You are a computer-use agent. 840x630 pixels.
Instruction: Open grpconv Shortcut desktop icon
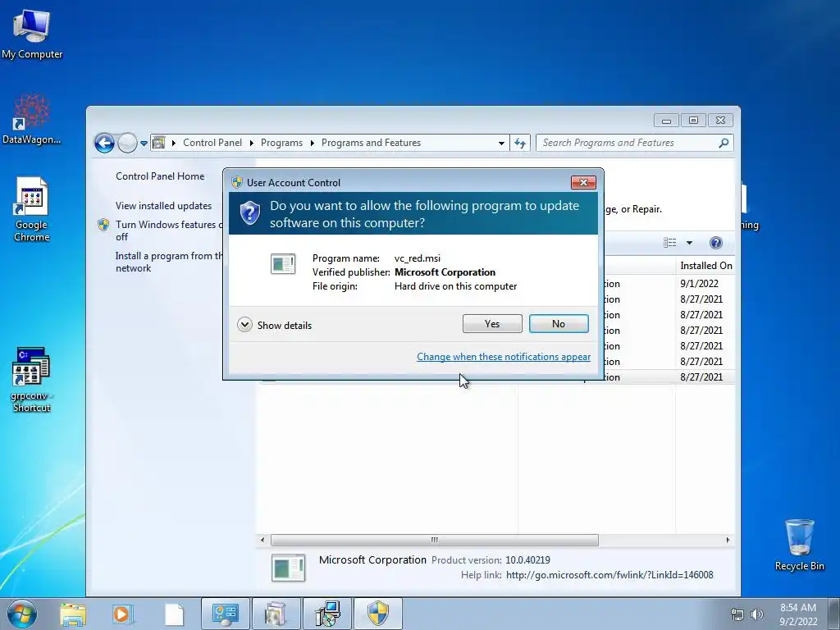pyautogui.click(x=32, y=379)
